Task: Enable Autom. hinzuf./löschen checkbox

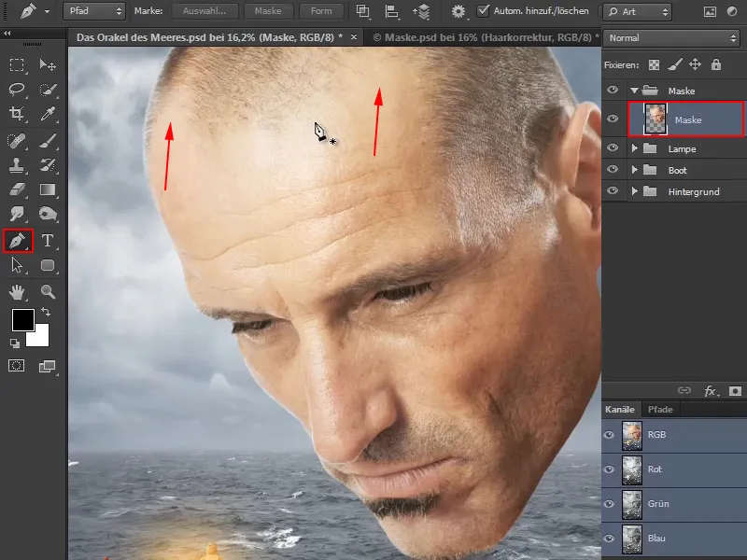Action: pyautogui.click(x=483, y=11)
